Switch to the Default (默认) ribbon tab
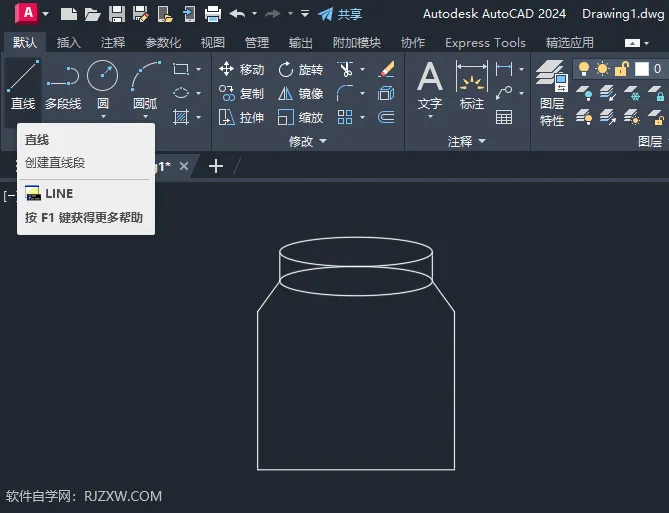This screenshot has width=669, height=513. tap(24, 42)
